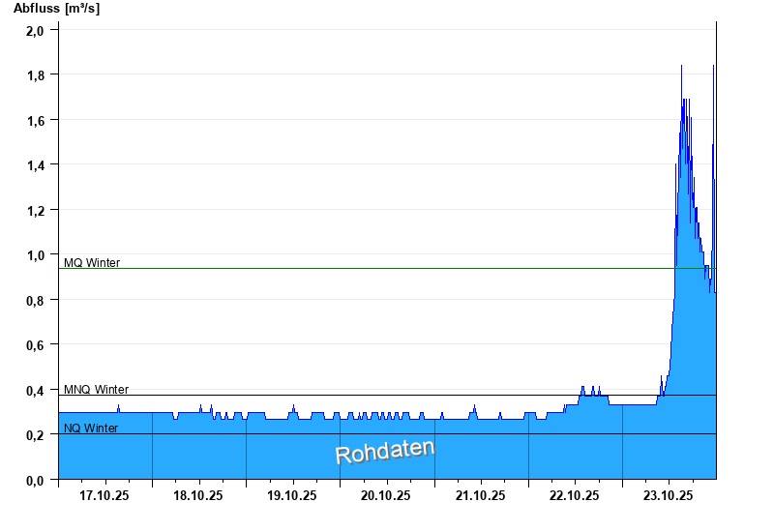Pick the 17.10.25 date label
This screenshot has width=774, height=532.
pos(104,495)
